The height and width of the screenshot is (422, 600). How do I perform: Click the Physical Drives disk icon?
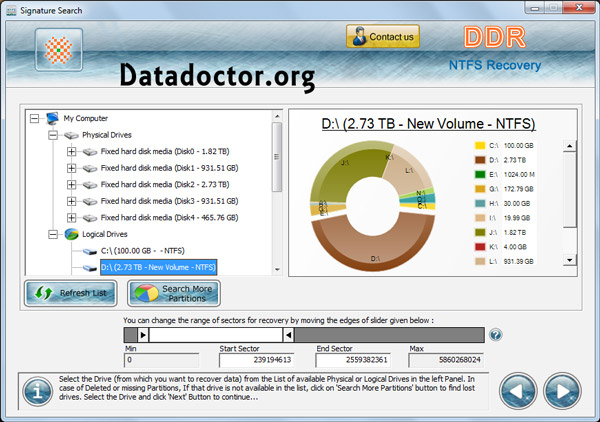coord(71,135)
